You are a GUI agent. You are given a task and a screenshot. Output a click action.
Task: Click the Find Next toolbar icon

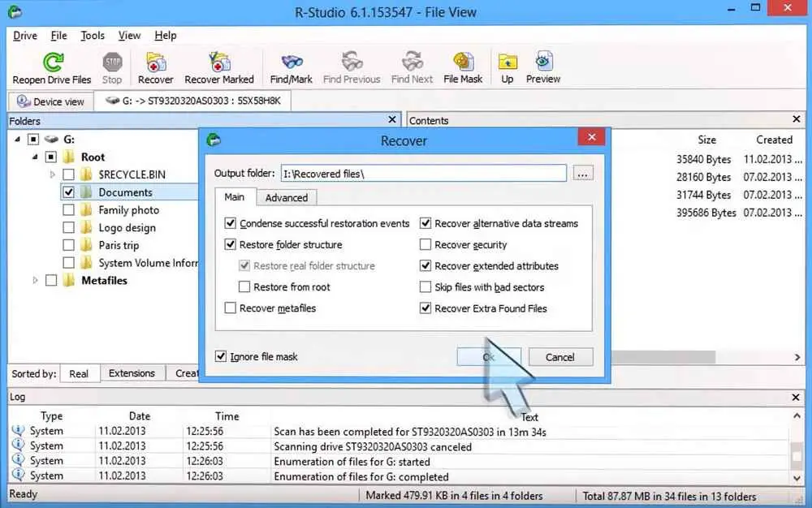point(412,62)
